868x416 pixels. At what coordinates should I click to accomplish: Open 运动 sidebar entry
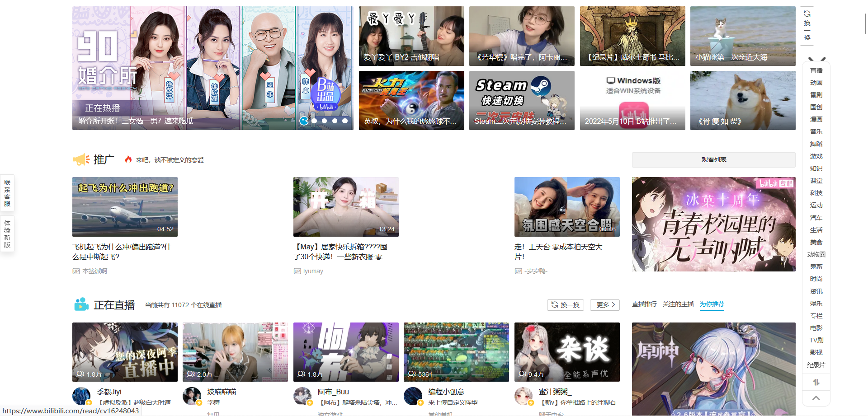click(816, 205)
